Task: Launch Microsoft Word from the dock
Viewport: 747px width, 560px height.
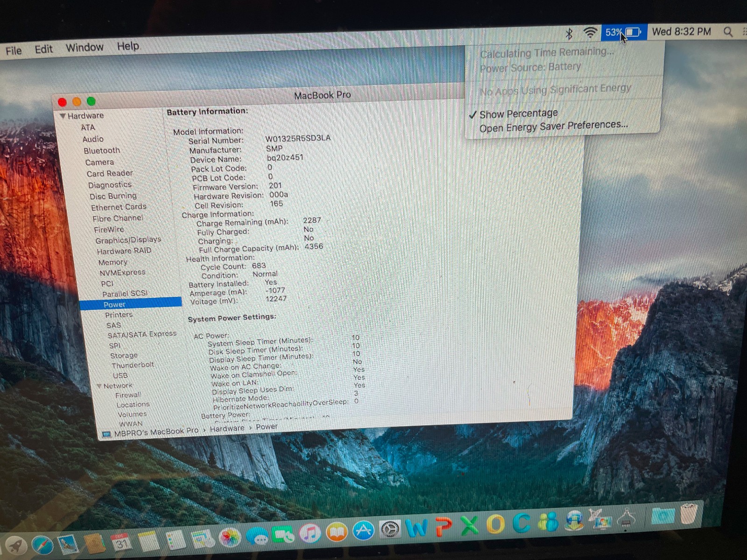Action: tap(416, 528)
